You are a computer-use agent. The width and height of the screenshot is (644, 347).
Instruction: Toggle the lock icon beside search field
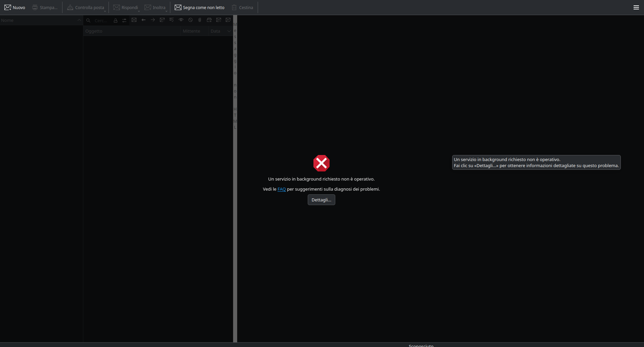116,21
